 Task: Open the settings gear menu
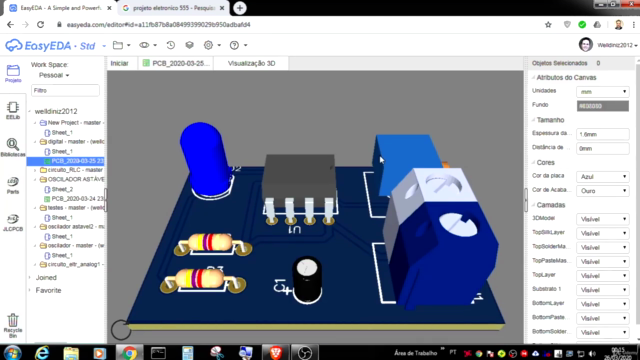coord(209,45)
